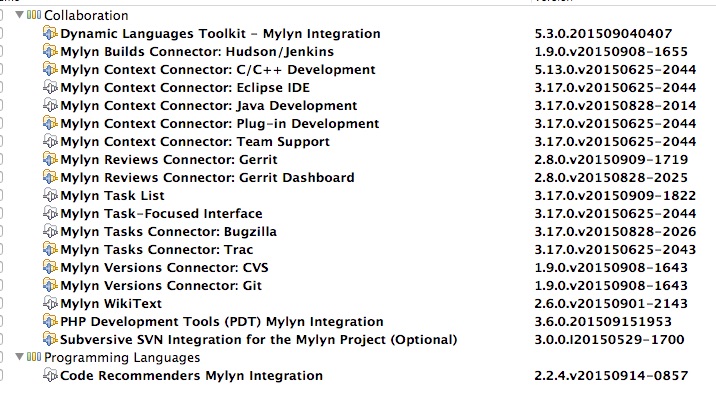The image size is (716, 393).
Task: Check the Mylyn Context Connector: Java Development checkbox
Action: [1, 105]
